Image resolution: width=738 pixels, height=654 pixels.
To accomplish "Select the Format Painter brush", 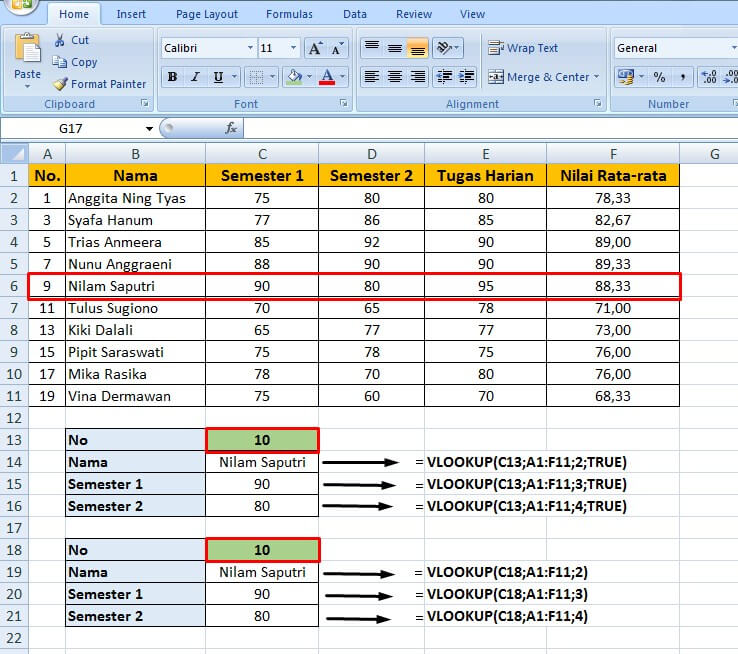I will (x=60, y=84).
